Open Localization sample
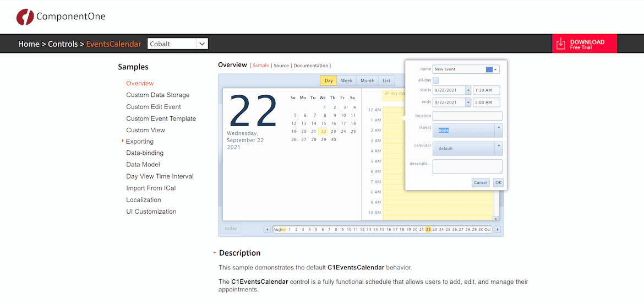This screenshot has height=303, width=644. click(x=143, y=199)
